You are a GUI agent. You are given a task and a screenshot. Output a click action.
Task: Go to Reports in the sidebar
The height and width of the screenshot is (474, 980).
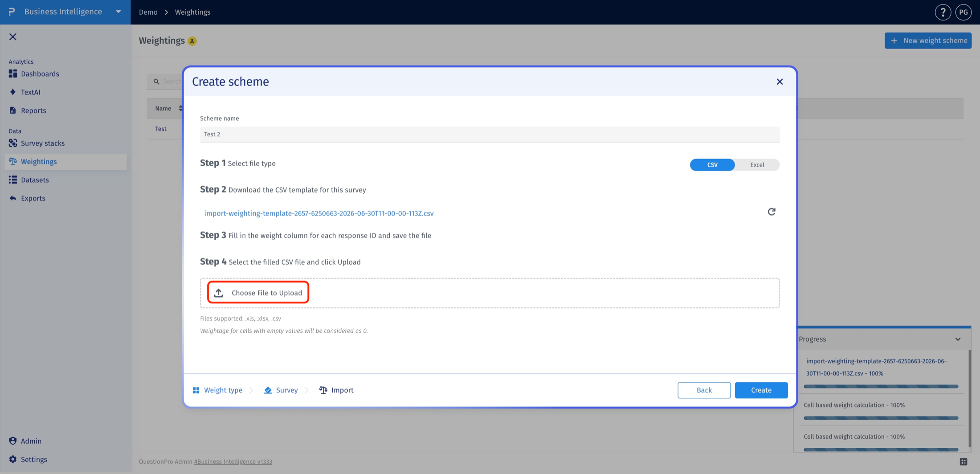pos(33,110)
